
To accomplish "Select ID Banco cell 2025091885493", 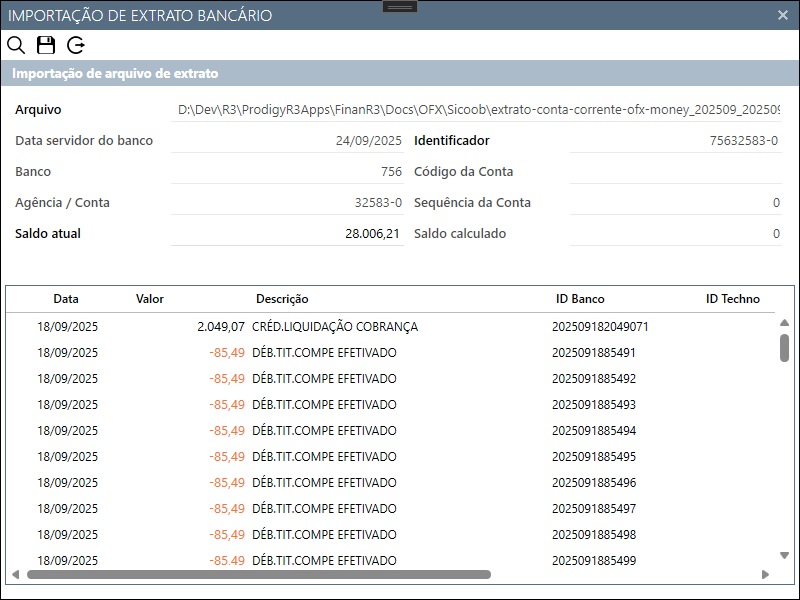I will (594, 405).
